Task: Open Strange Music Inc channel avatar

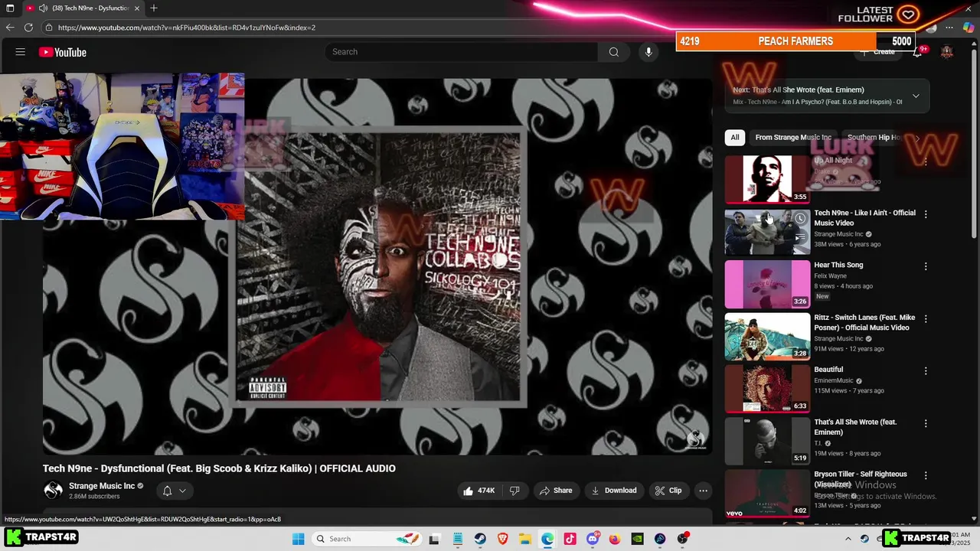Action: 53,491
